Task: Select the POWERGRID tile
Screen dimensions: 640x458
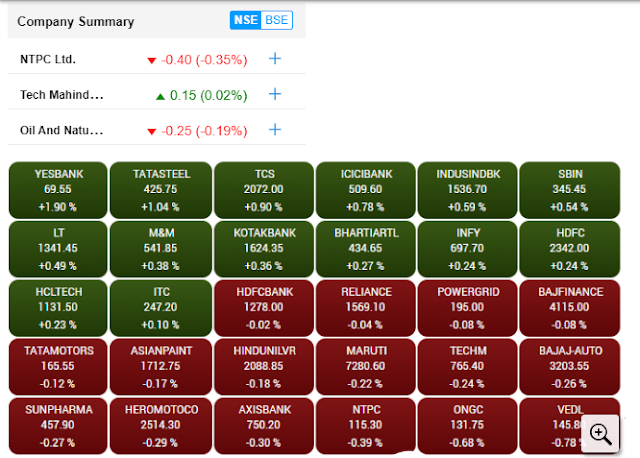Action: click(467, 308)
